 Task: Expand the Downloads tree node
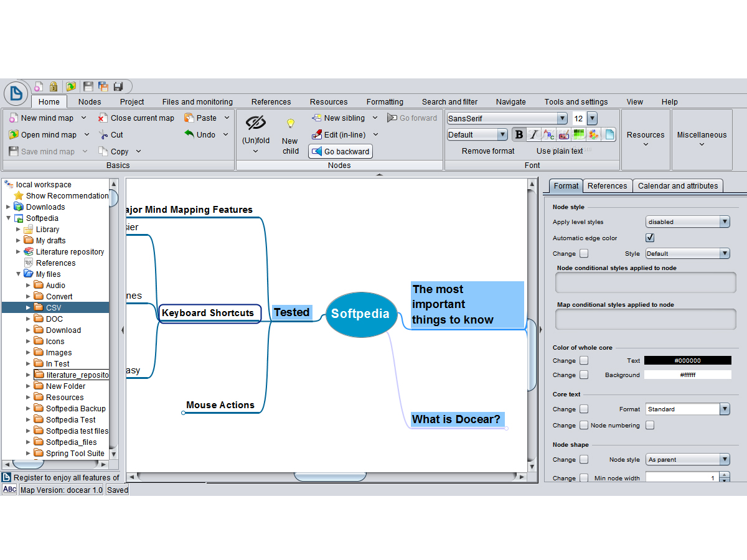(x=8, y=207)
